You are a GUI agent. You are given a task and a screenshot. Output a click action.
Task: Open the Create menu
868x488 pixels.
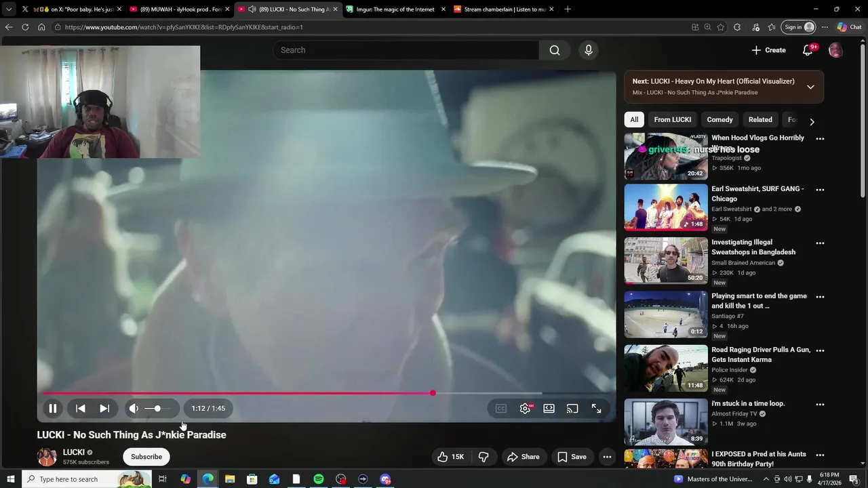point(768,50)
